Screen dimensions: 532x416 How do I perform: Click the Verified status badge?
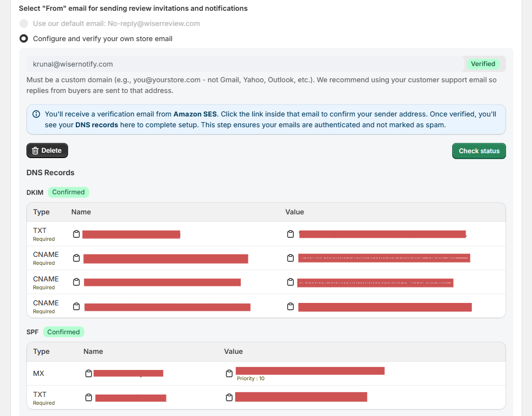483,64
